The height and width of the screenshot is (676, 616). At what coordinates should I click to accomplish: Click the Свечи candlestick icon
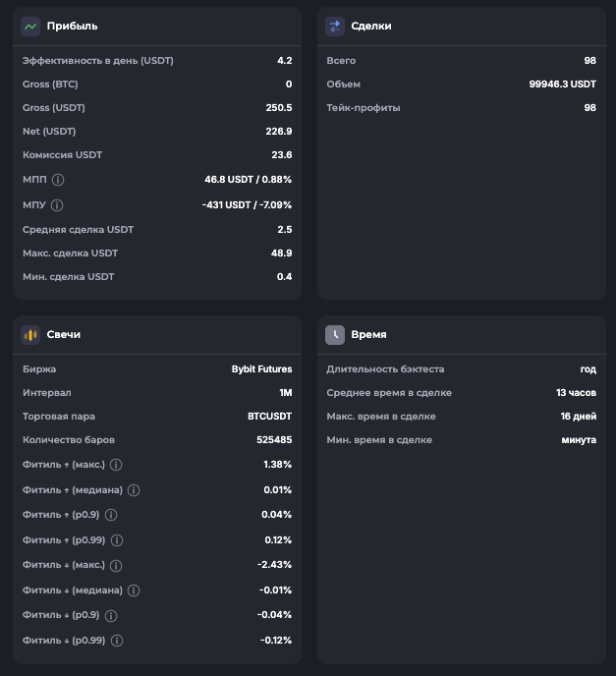pos(30,335)
